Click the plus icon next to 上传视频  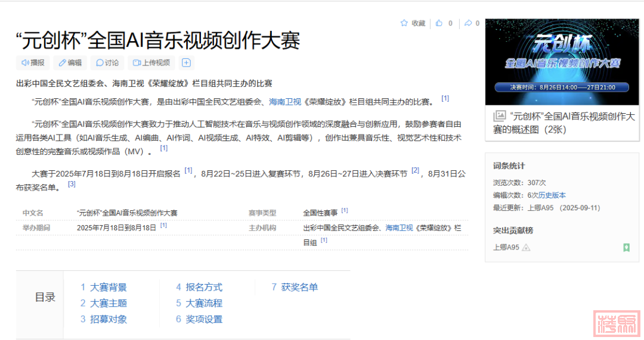pos(186,63)
